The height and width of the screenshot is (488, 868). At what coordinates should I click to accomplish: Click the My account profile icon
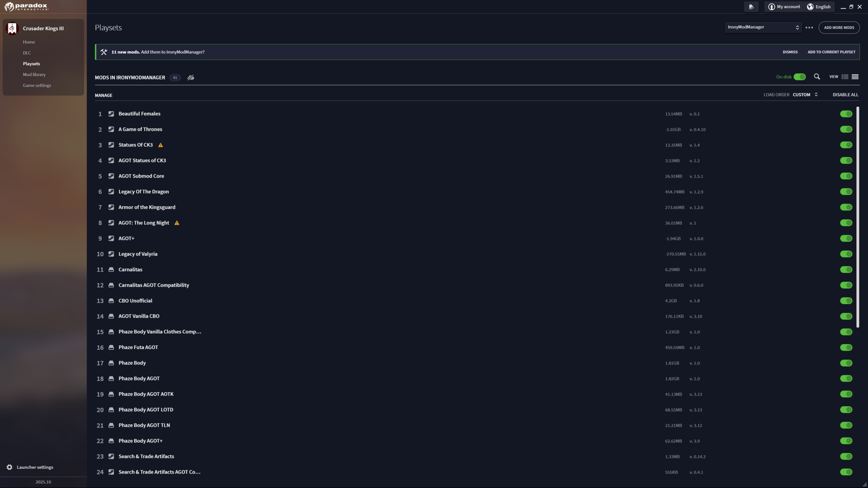click(772, 7)
